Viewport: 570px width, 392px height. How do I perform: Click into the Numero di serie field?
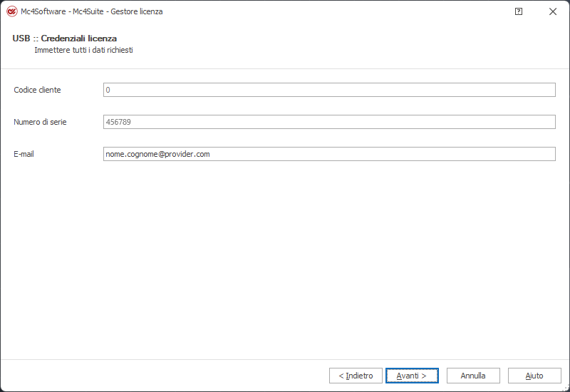(x=329, y=122)
